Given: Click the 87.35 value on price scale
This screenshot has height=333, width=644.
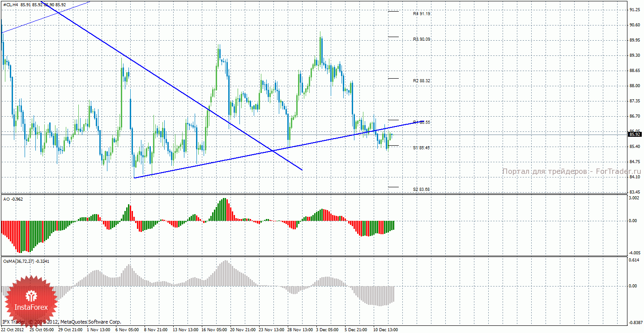Looking at the screenshot, I should click(635, 101).
